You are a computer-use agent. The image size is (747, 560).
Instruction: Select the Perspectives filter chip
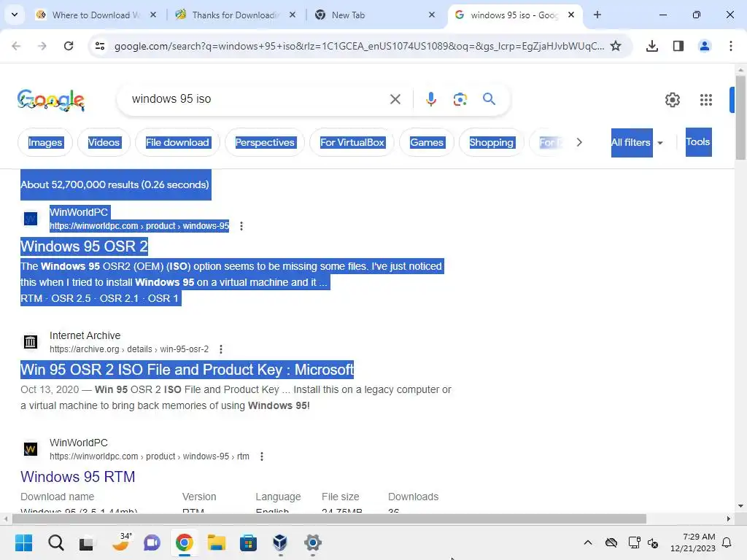(x=265, y=142)
